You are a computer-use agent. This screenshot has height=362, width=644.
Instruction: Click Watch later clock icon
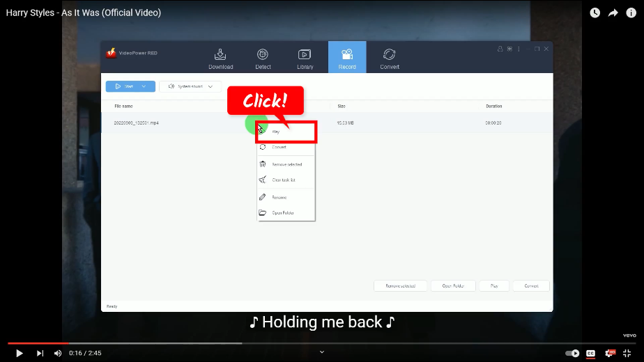tap(595, 13)
